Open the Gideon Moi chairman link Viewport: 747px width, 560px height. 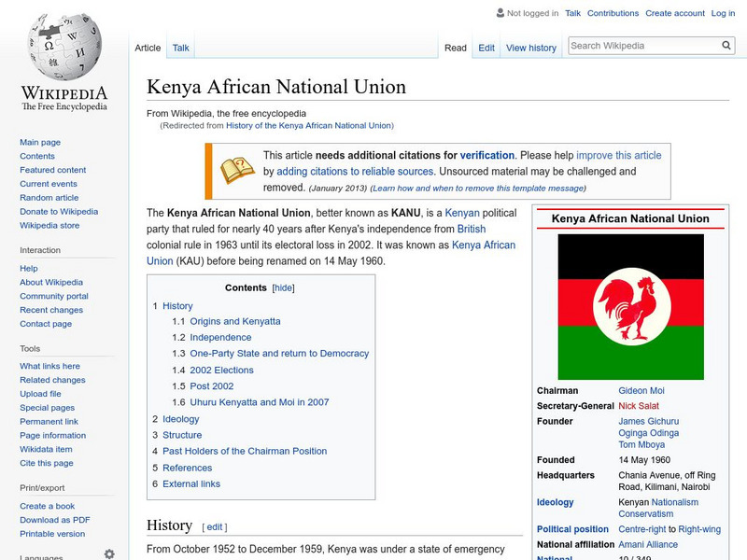pos(643,391)
